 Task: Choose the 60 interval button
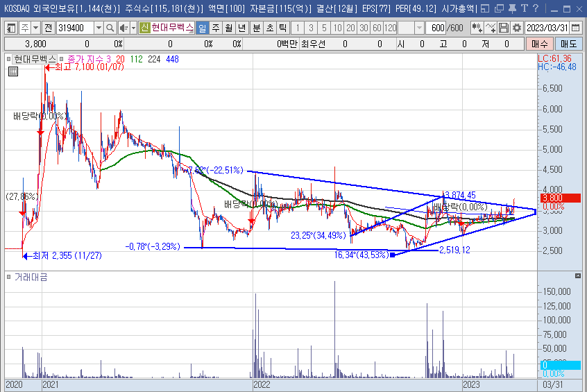[x=377, y=28]
